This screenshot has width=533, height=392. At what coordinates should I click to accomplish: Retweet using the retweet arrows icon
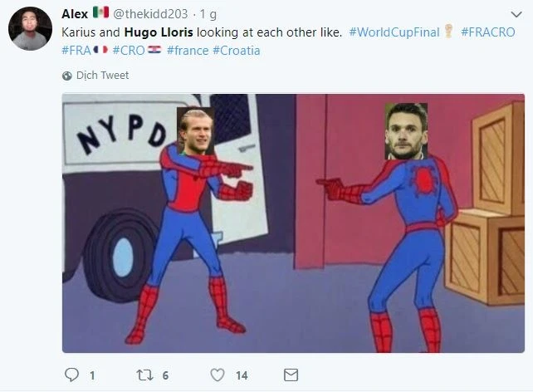coord(144,375)
